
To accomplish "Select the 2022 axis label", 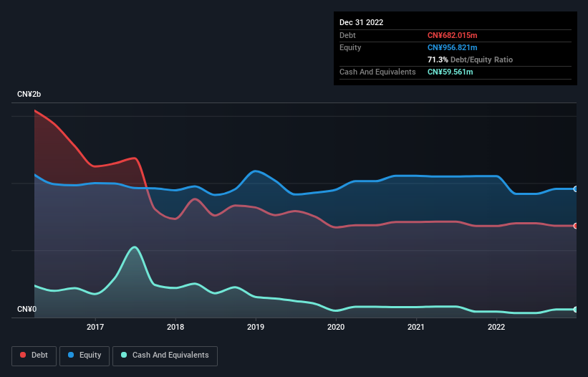I will pos(496,327).
